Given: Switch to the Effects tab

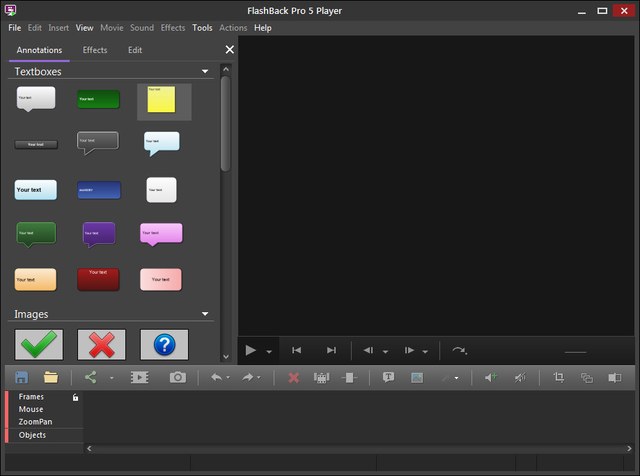Looking at the screenshot, I should coord(95,50).
